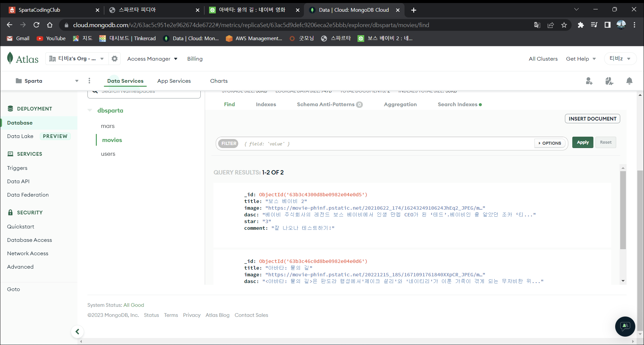Screen dimensions: 644x345
Task: Switch to the App Services tab
Action: (x=174, y=81)
